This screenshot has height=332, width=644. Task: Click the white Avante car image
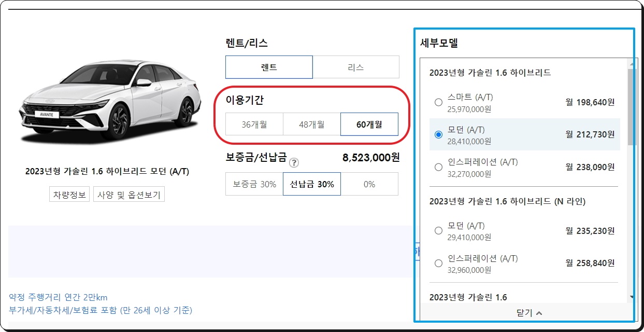[x=109, y=101]
